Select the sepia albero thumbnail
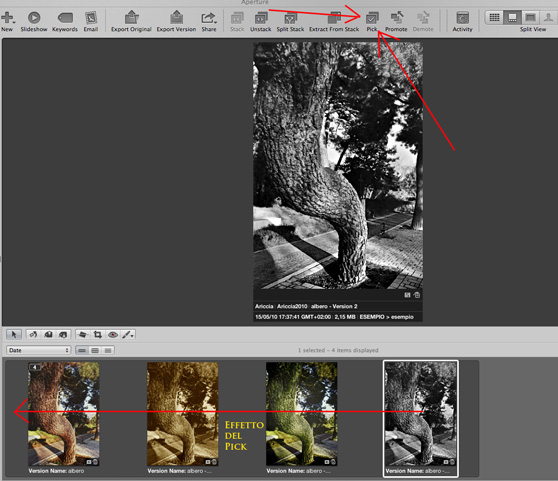 [183, 414]
